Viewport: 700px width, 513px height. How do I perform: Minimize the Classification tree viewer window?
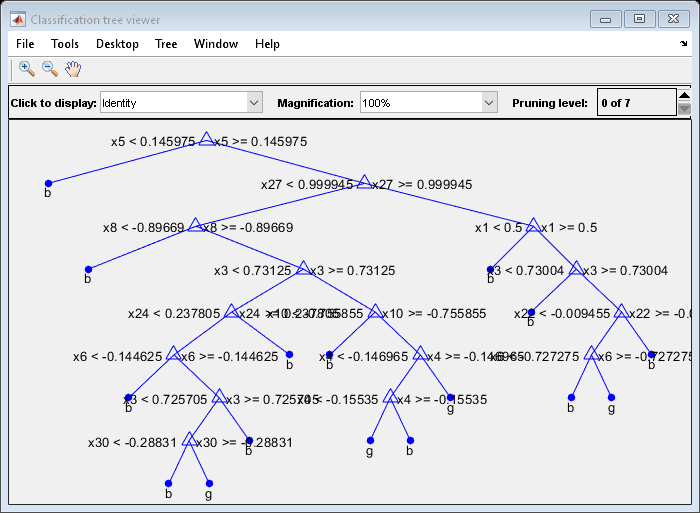pos(605,19)
